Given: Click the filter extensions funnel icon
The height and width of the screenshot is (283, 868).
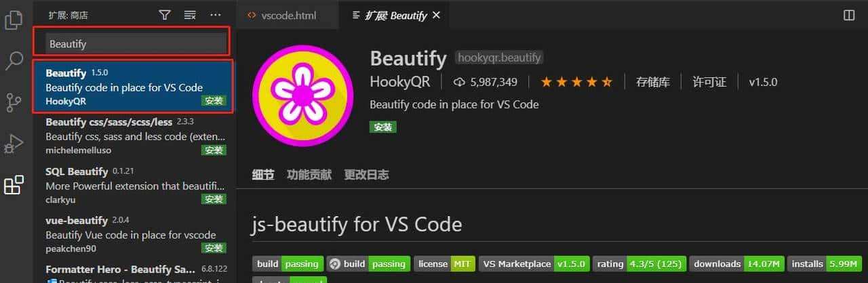Looking at the screenshot, I should coord(165,15).
